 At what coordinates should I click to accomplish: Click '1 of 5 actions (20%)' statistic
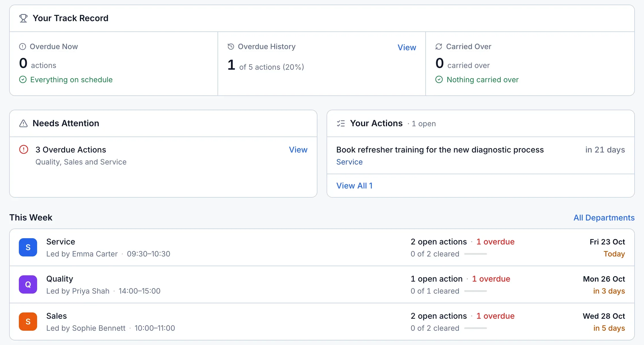click(265, 65)
